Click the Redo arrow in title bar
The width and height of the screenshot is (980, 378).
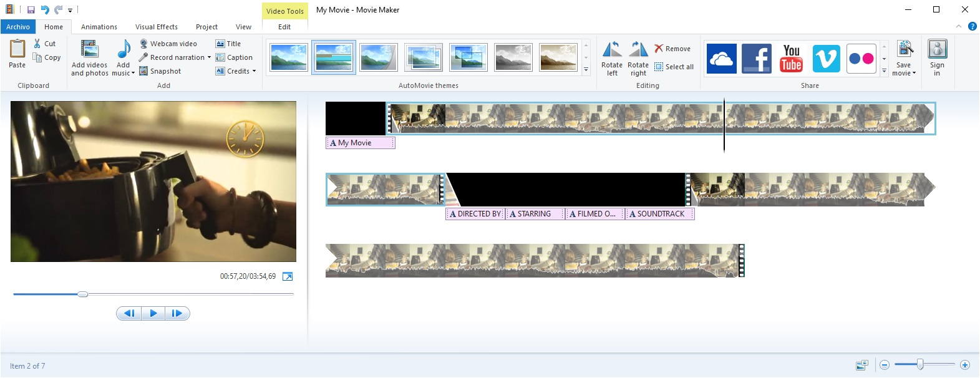(59, 9)
